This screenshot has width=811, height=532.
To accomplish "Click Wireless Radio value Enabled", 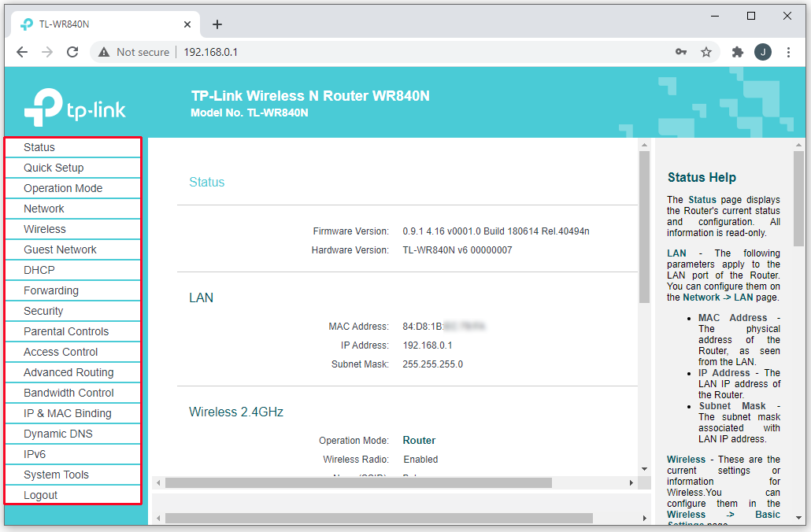I will point(420,460).
